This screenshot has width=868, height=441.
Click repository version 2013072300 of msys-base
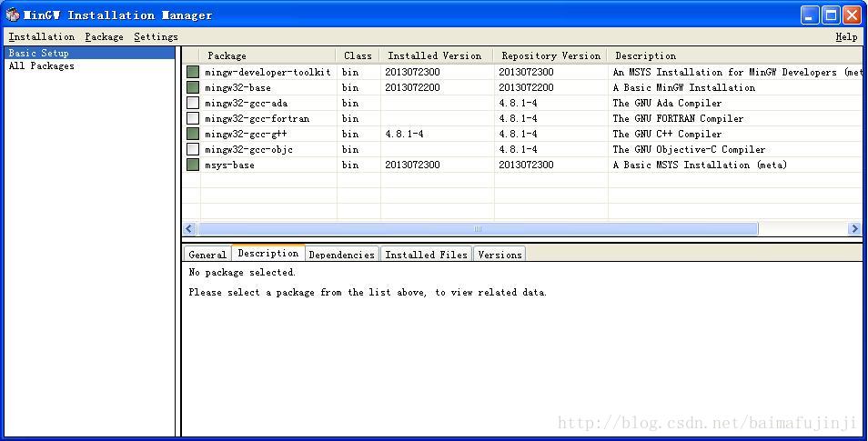tap(526, 165)
